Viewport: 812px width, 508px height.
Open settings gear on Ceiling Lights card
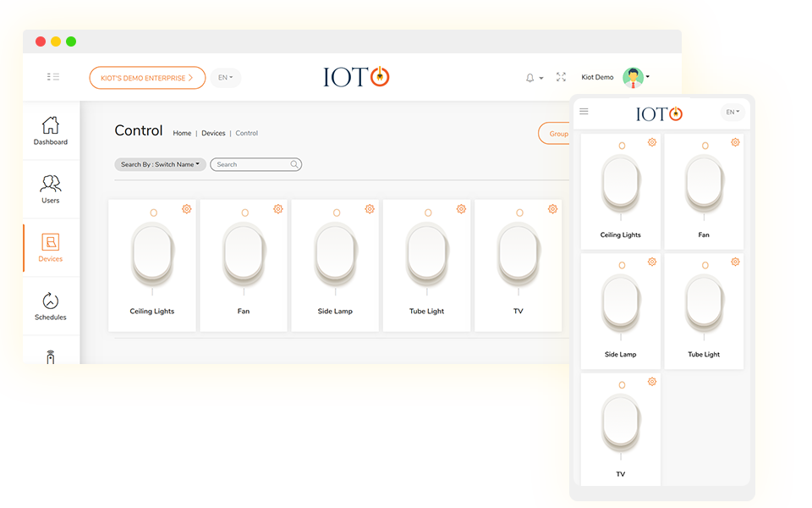pos(186,209)
